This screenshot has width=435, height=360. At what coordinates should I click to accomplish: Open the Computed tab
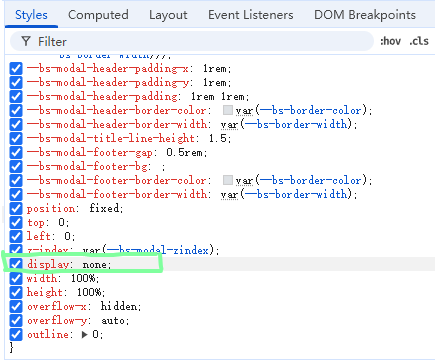pos(98,15)
